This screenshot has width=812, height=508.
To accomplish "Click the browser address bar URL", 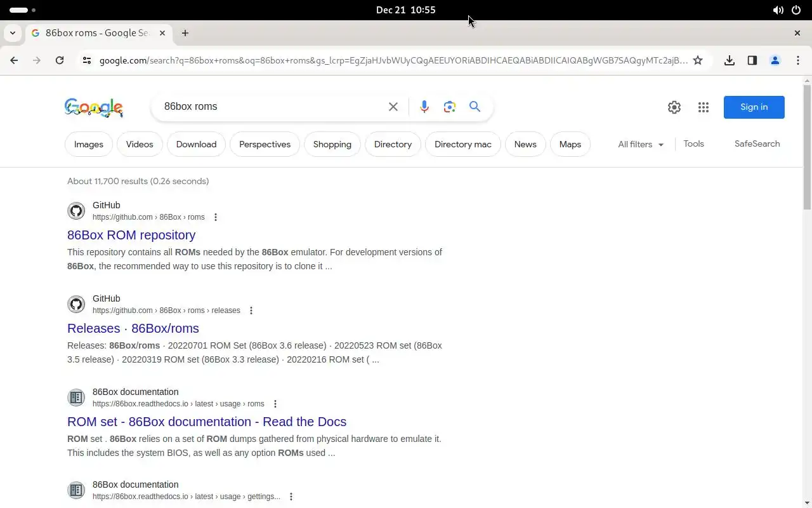I will [x=393, y=60].
